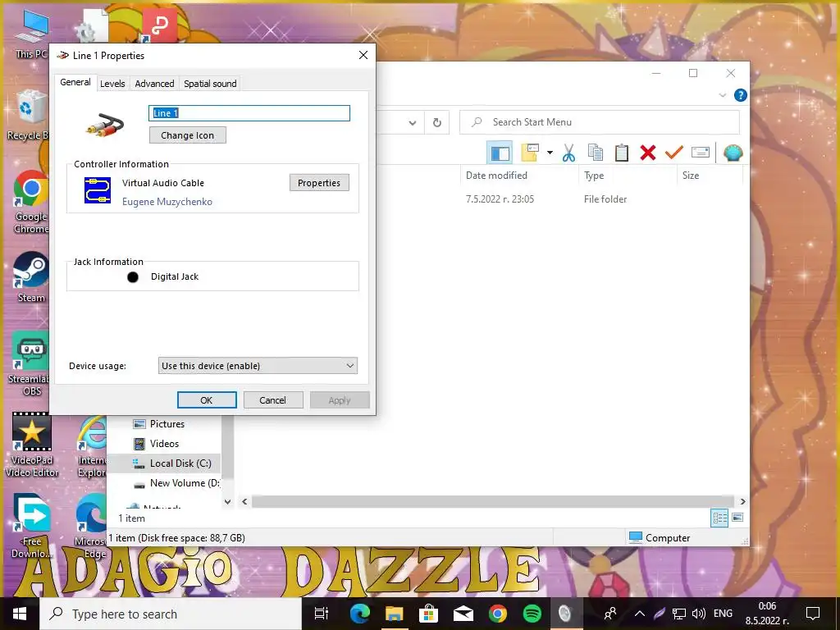Click the orange checkmark Properties icon
The width and height of the screenshot is (840, 630).
(x=674, y=153)
